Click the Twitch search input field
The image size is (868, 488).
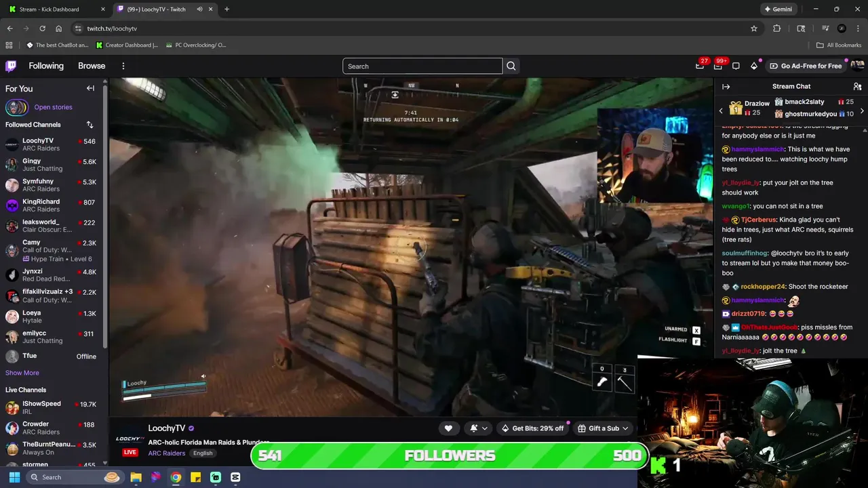pos(422,66)
